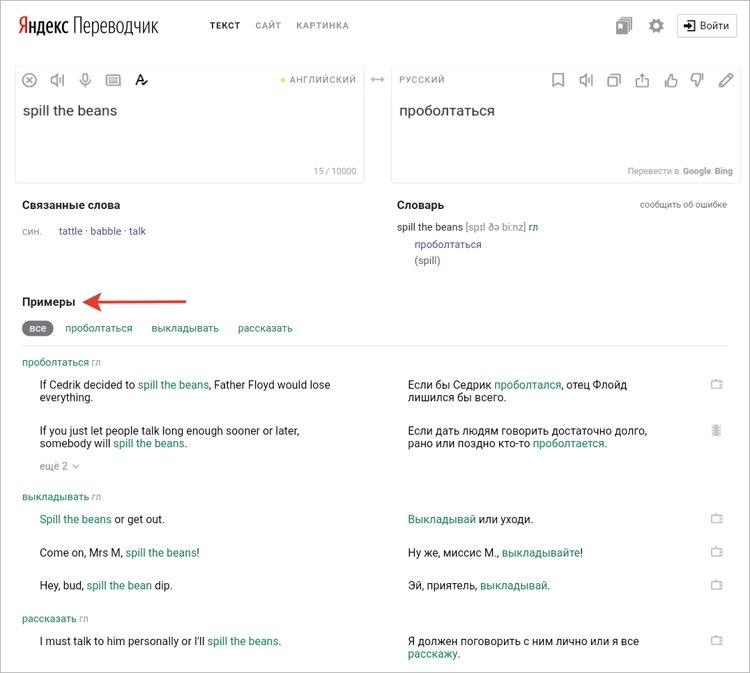Copy the translated text with the copy icon
750x673 pixels.
(x=614, y=80)
